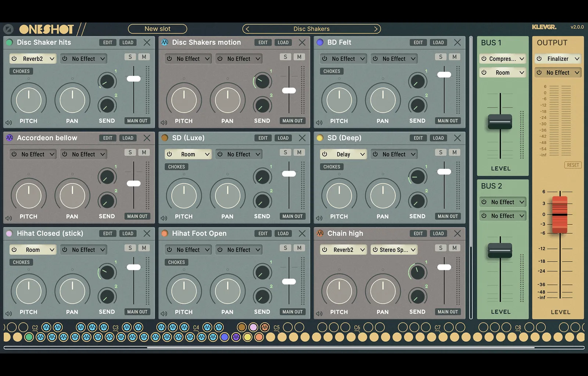Open the Reverb2 effect dropdown on Disc Shaker hits

(33, 58)
